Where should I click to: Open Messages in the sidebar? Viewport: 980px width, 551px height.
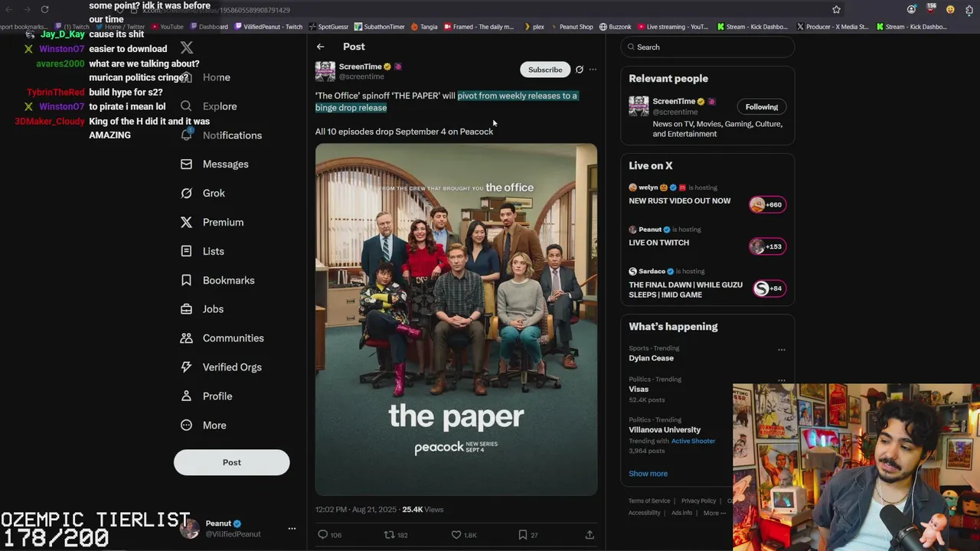tap(225, 165)
